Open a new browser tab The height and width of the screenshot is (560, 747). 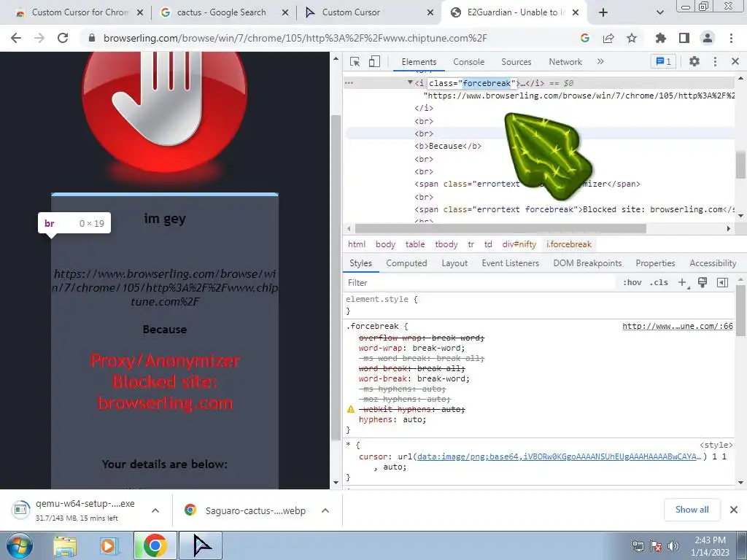tap(603, 12)
